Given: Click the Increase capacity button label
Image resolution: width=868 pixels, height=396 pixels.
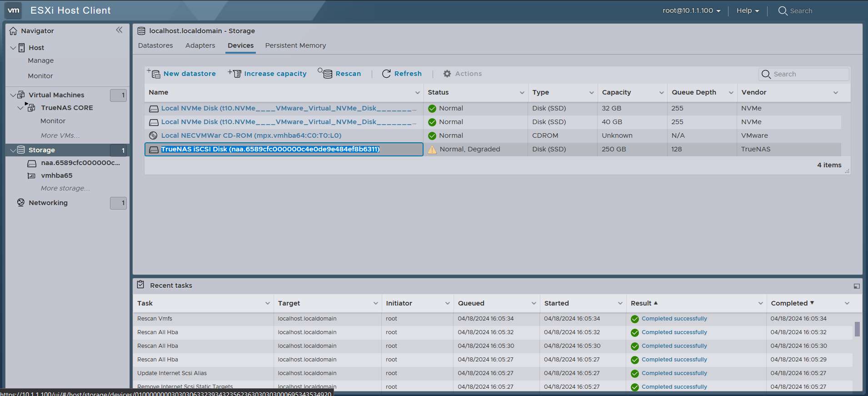Looking at the screenshot, I should (x=275, y=74).
